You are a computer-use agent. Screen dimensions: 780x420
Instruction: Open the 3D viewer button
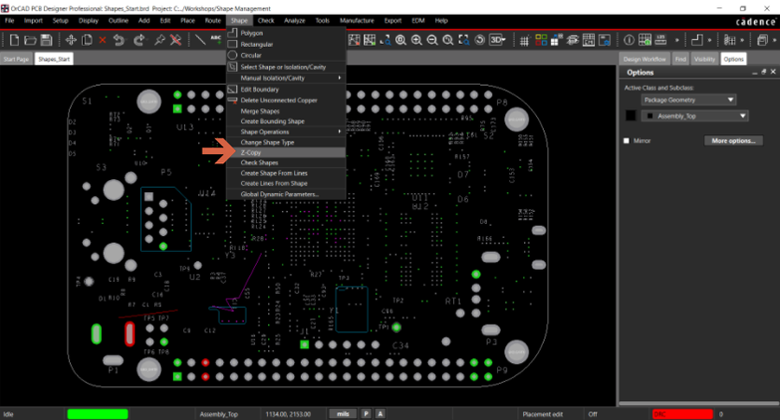495,40
